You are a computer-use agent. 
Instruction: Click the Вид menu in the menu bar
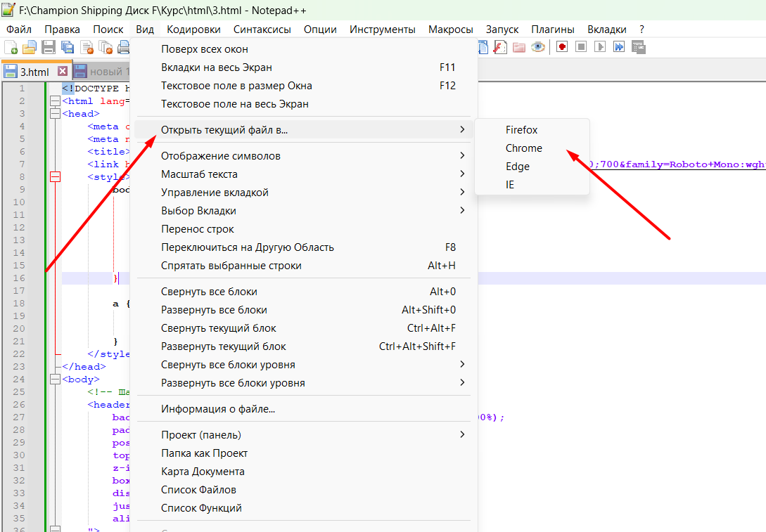click(x=145, y=30)
